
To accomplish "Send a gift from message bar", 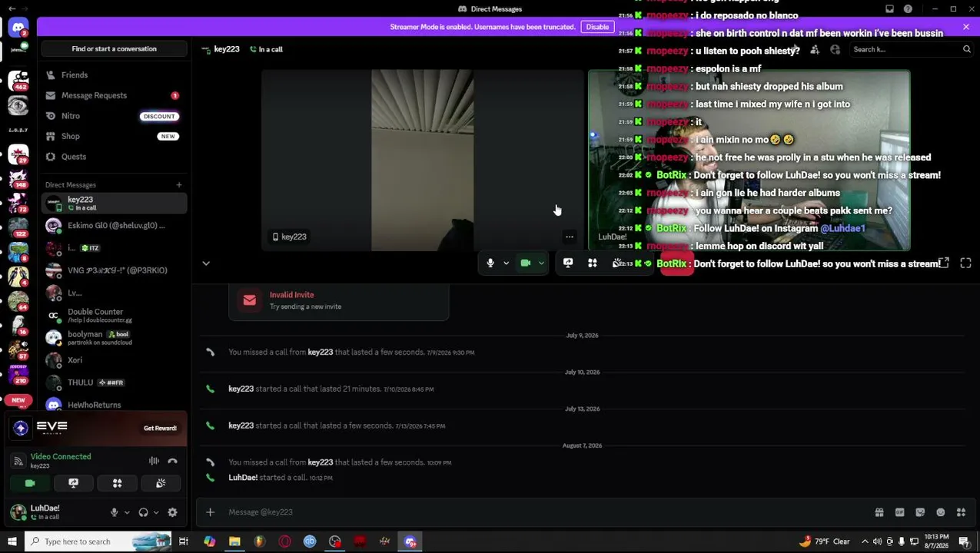I will (x=879, y=512).
